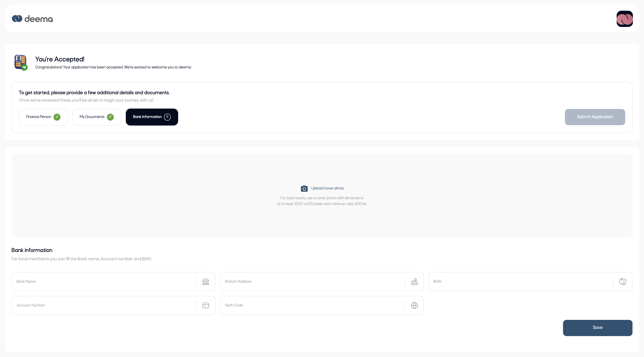
Task: Focus the Swift Code input field
Action: (x=313, y=306)
